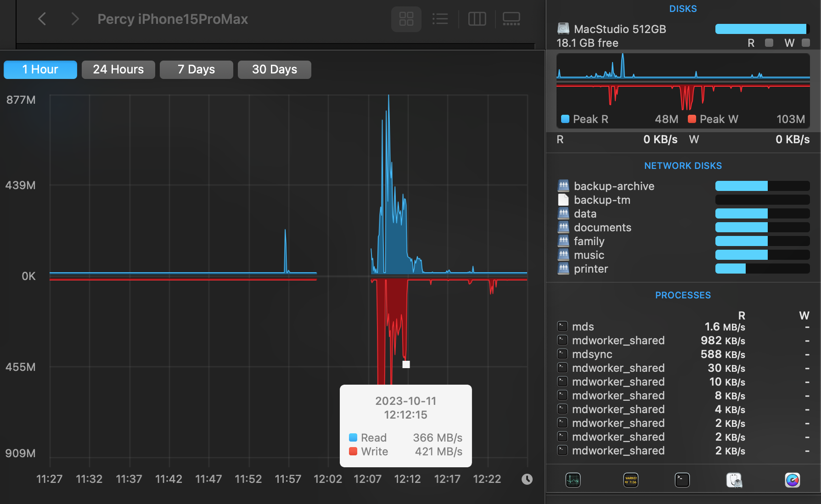Screen dimensions: 821x504
Task: Switch graph to 30 Days
Action: [x=275, y=70]
